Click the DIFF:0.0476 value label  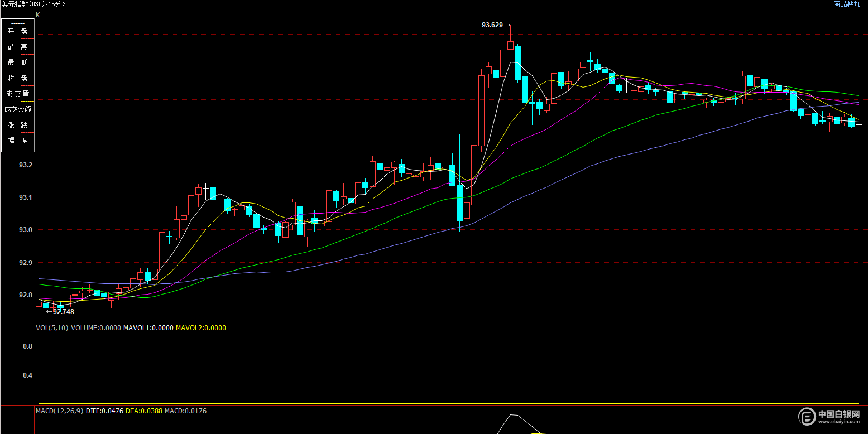click(104, 411)
